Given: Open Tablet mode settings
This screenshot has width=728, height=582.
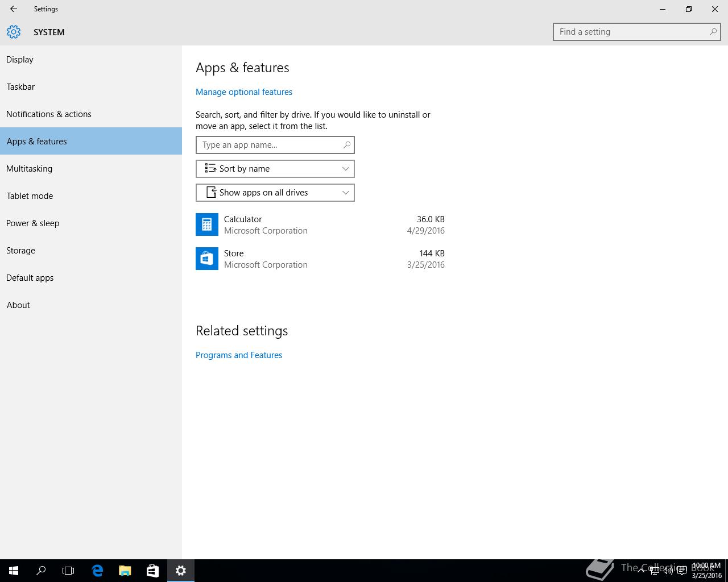Looking at the screenshot, I should pyautogui.click(x=91, y=196).
